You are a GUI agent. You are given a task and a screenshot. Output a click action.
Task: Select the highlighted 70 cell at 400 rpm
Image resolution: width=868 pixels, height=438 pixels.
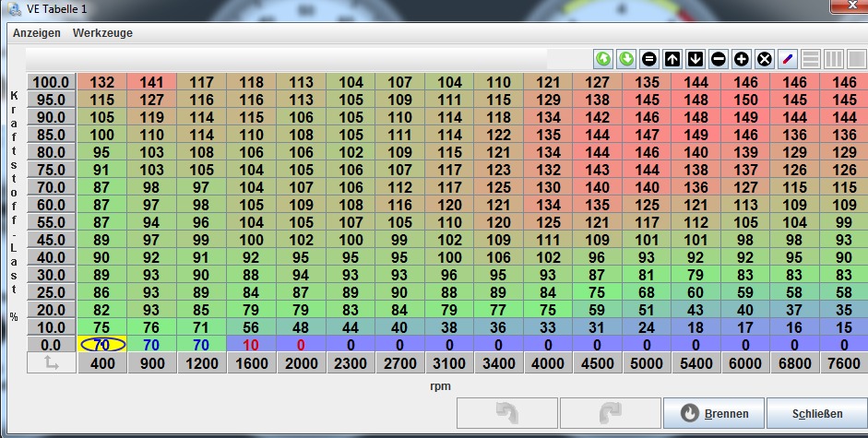pyautogui.click(x=101, y=345)
